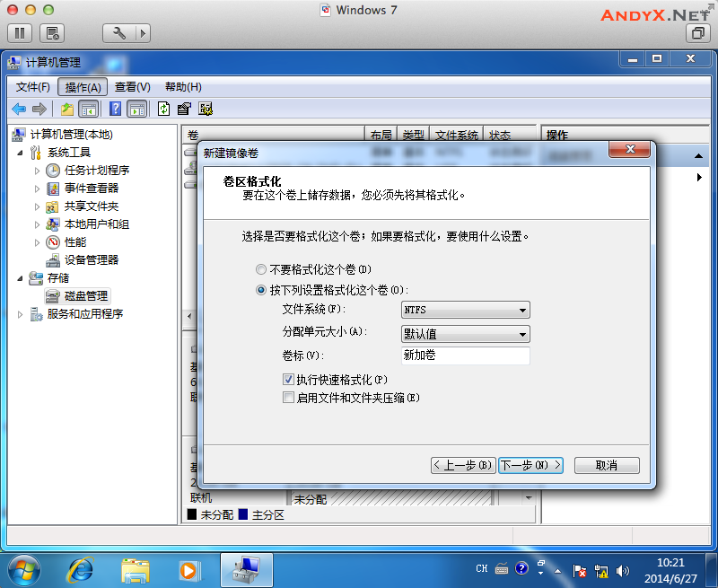Screen dimensions: 718x588
Task: Refresh with the toolbar refresh icon
Action: (163, 109)
